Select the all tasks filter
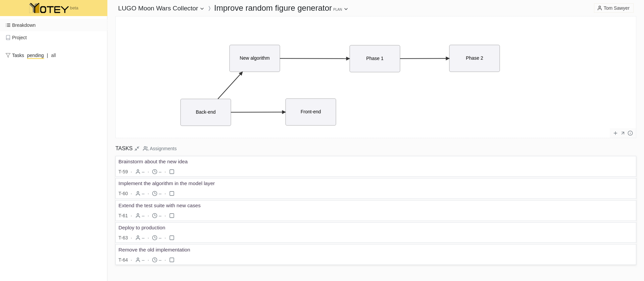 point(53,55)
